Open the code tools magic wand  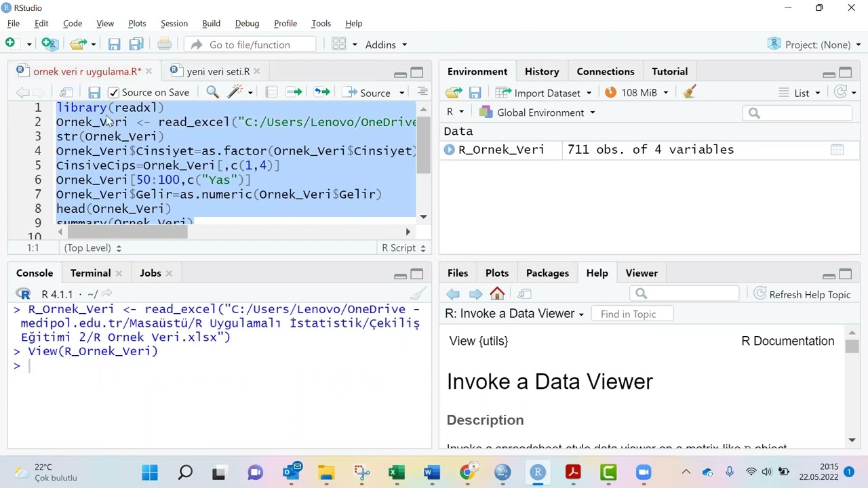click(235, 92)
